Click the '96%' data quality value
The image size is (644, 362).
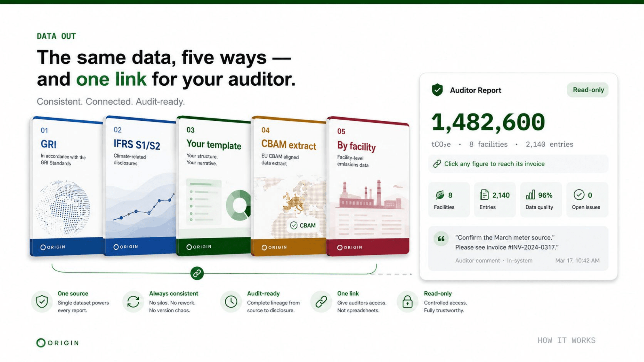pos(545,195)
